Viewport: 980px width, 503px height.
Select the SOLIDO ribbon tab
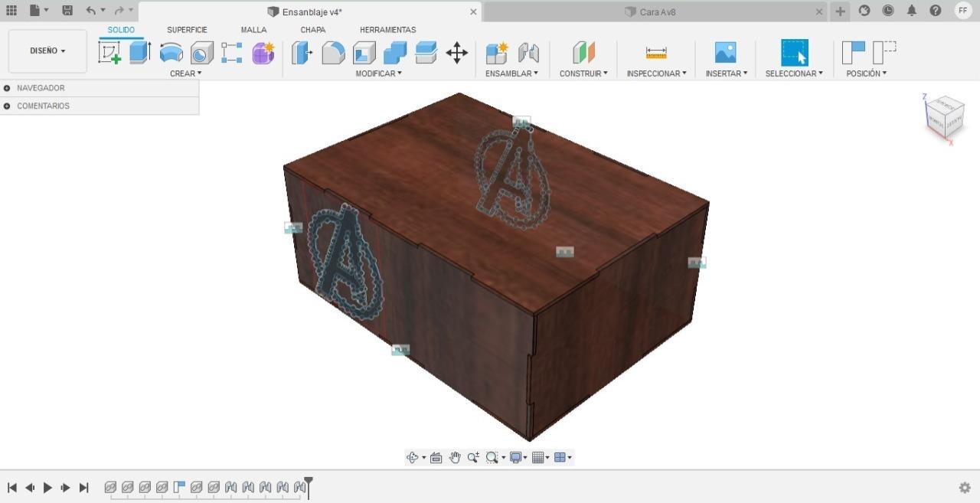point(121,30)
